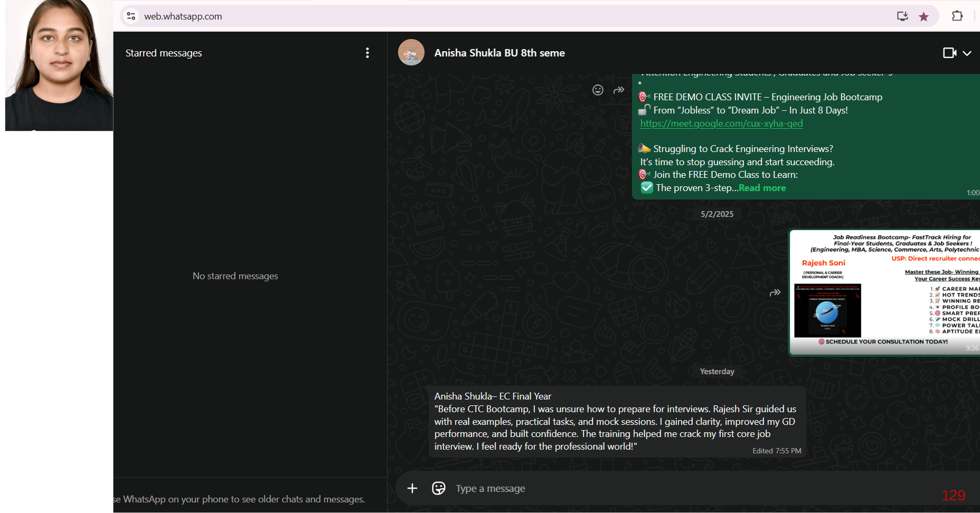Screen dimensions: 980x513
Task: View site information in address bar
Action: [x=131, y=16]
